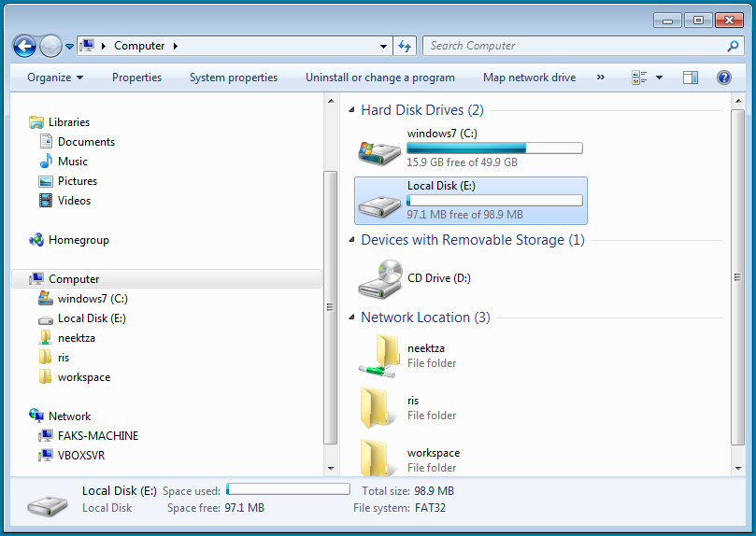Refresh the Computer view
The width and height of the screenshot is (756, 536).
click(405, 47)
